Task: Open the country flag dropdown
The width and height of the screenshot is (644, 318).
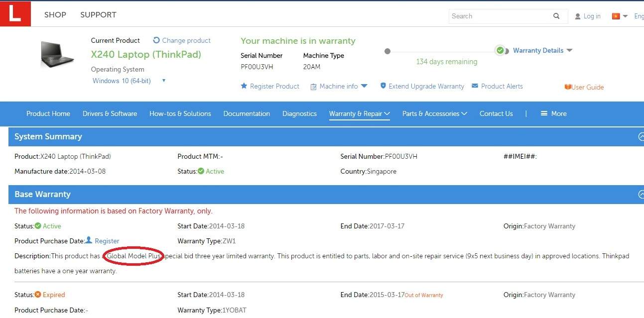Action: click(x=620, y=16)
